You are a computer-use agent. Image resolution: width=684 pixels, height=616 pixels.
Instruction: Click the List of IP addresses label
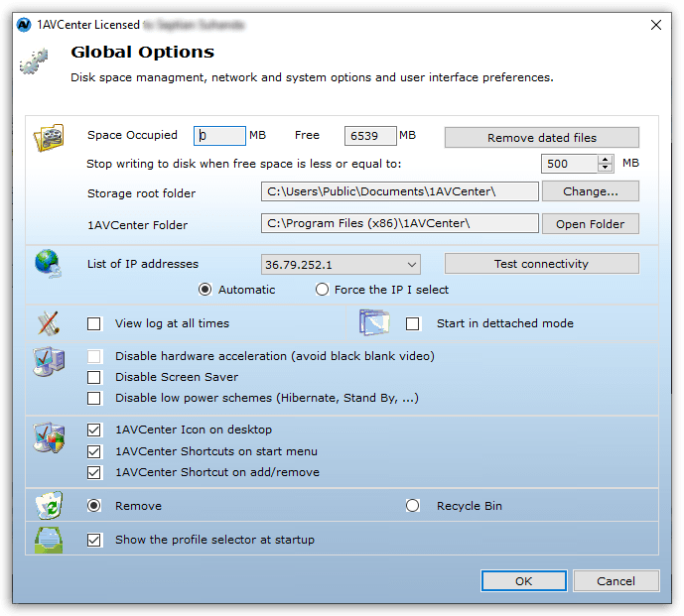(x=143, y=264)
